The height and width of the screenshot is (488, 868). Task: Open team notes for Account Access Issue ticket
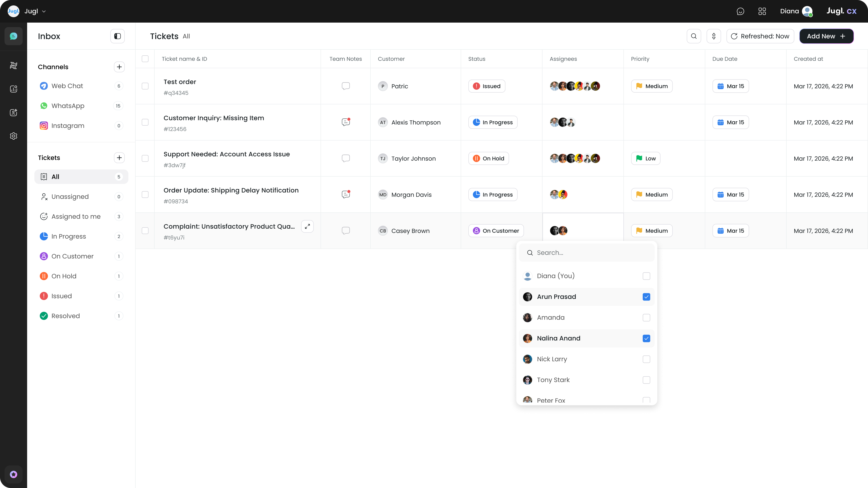coord(346,158)
